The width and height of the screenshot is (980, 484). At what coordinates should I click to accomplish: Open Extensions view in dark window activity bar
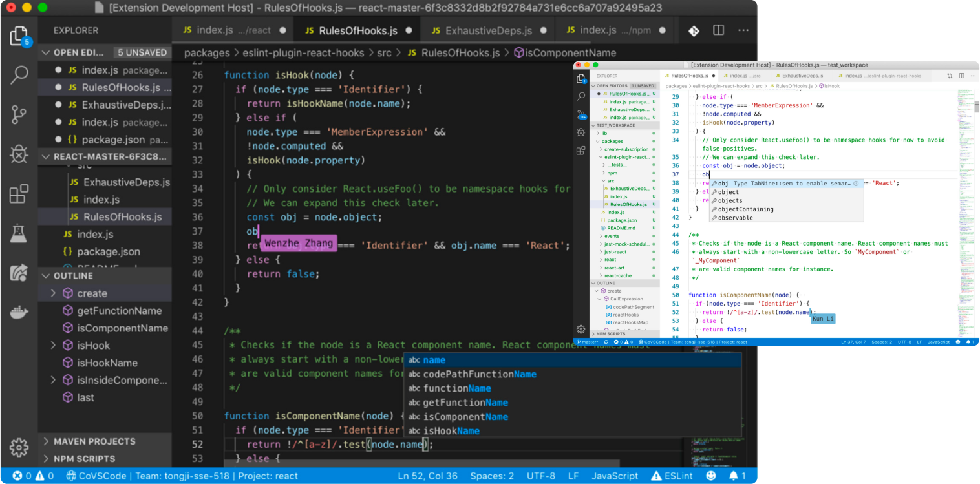click(x=19, y=193)
